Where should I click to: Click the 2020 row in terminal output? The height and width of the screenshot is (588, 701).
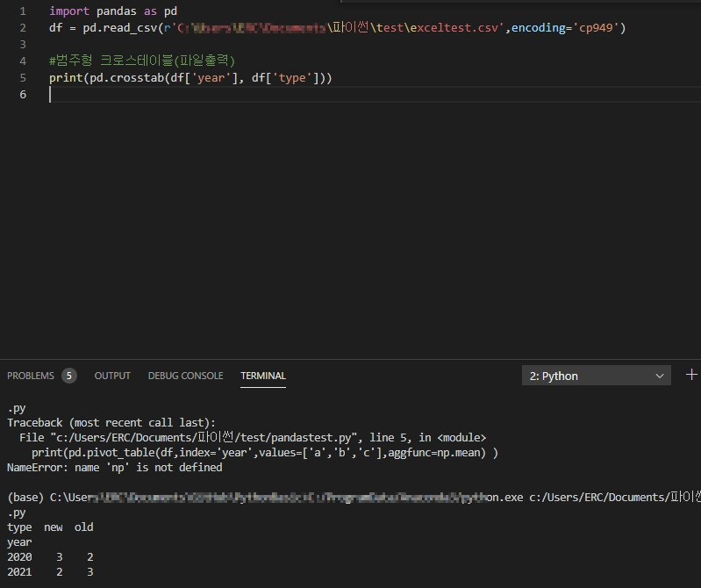50,556
